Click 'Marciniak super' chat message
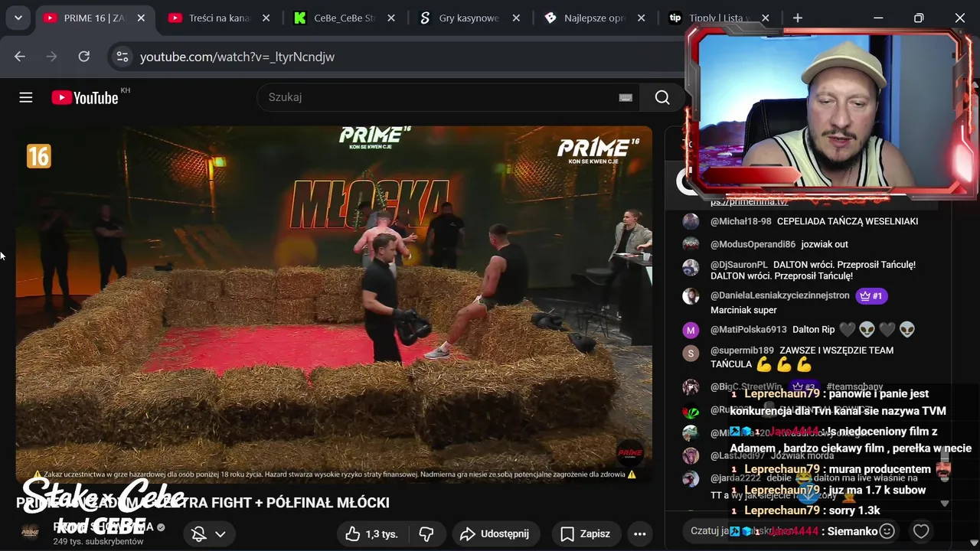 (x=743, y=310)
